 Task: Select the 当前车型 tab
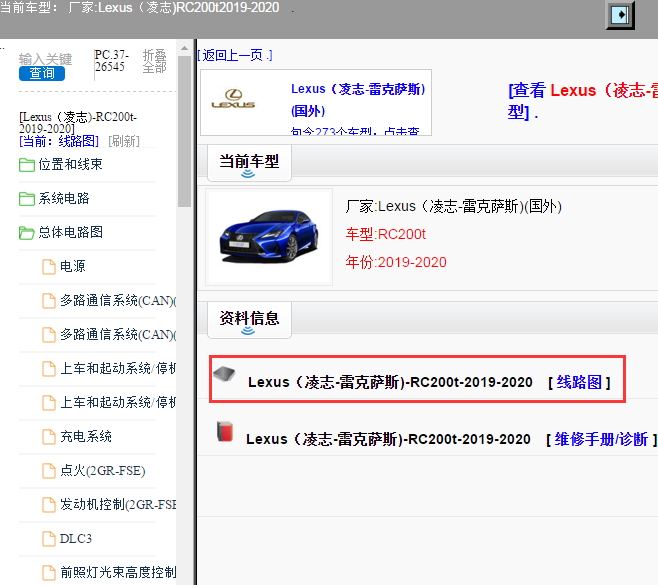tap(249, 163)
